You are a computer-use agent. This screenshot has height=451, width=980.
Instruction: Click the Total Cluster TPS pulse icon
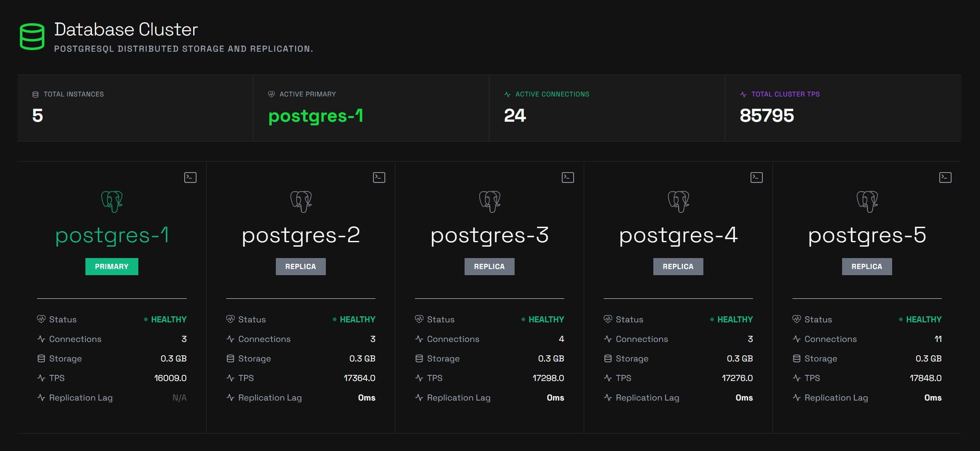(x=743, y=94)
